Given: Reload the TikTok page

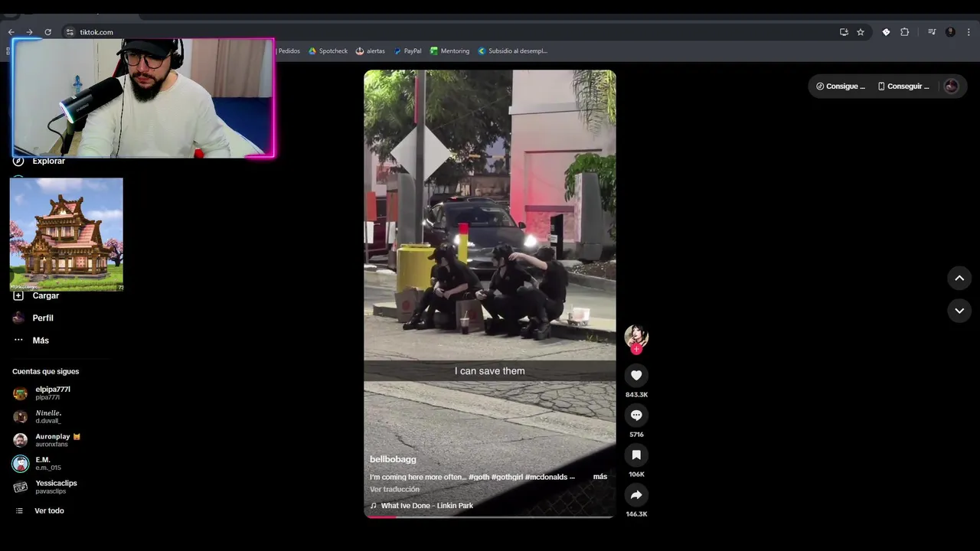Looking at the screenshot, I should 47,32.
